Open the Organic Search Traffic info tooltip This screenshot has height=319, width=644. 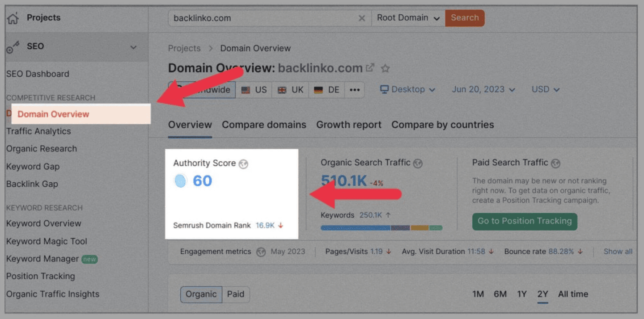(418, 163)
